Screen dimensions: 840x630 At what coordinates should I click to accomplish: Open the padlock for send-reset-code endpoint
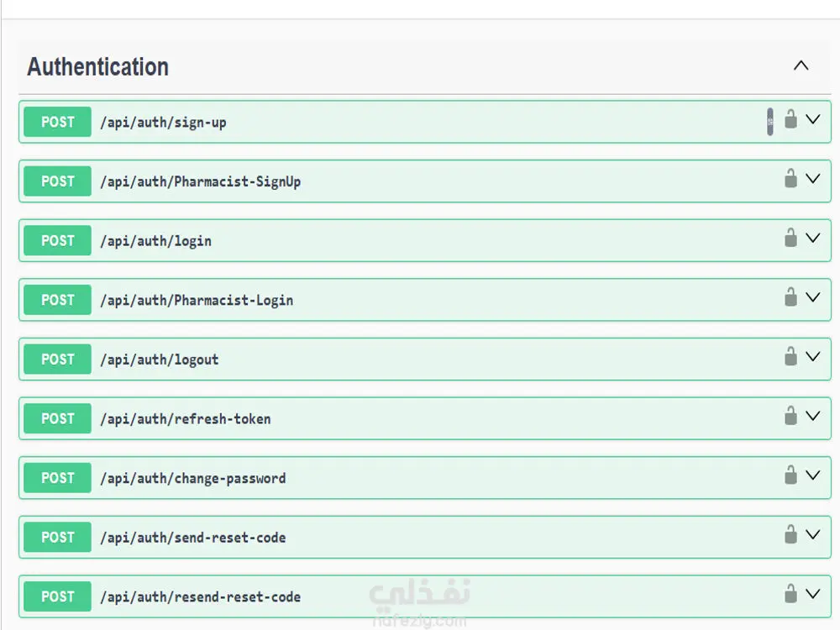pos(790,534)
